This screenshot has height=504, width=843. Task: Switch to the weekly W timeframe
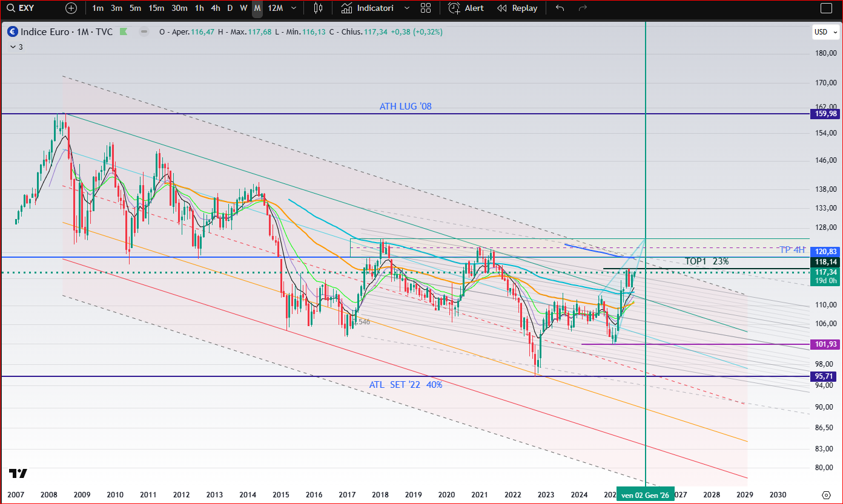(x=243, y=8)
